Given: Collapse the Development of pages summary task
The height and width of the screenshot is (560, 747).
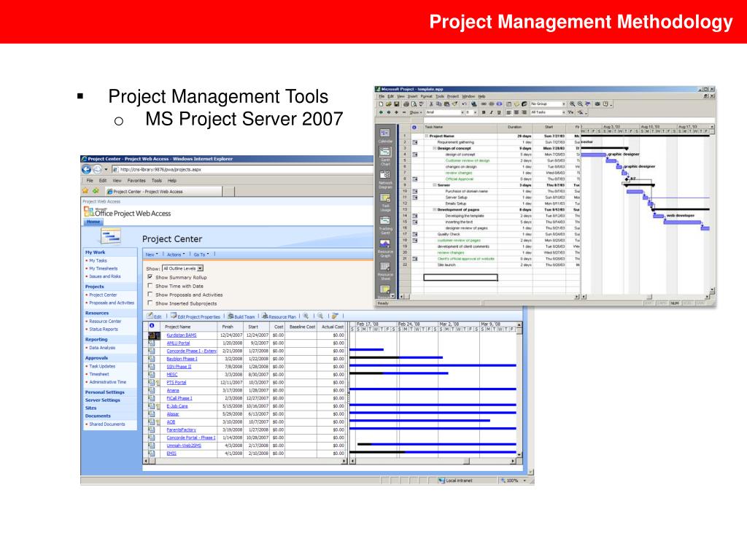Looking at the screenshot, I should click(434, 209).
